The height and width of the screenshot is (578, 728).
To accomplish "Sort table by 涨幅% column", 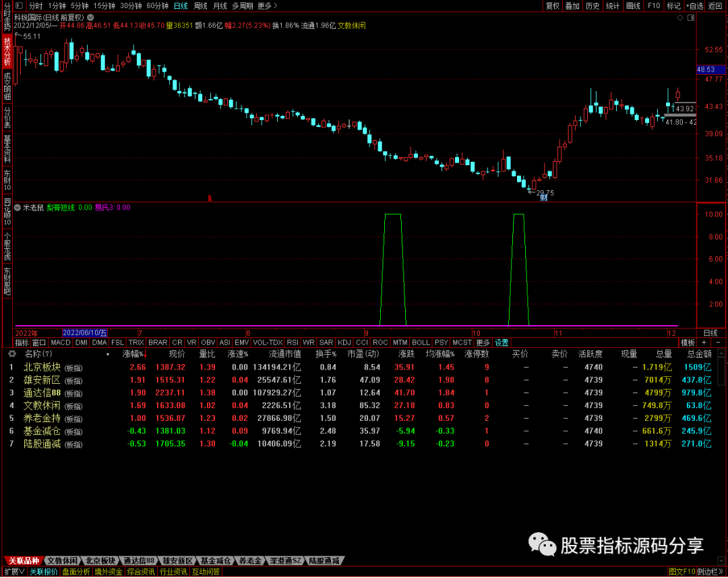I will tap(135, 354).
